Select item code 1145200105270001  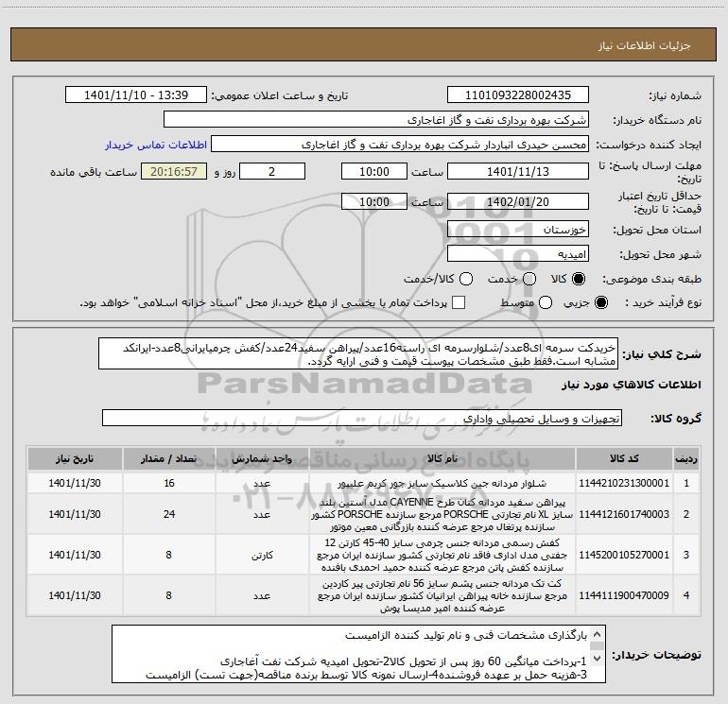[x=624, y=555]
